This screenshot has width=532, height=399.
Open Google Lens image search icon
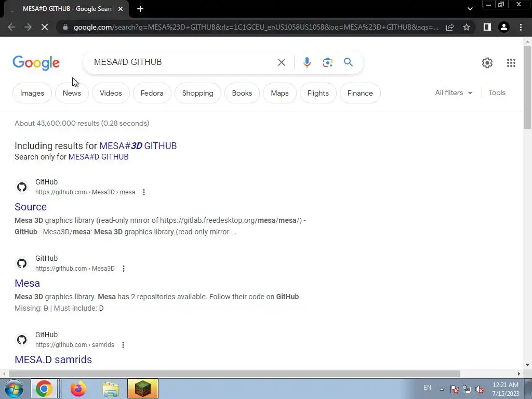[327, 62]
